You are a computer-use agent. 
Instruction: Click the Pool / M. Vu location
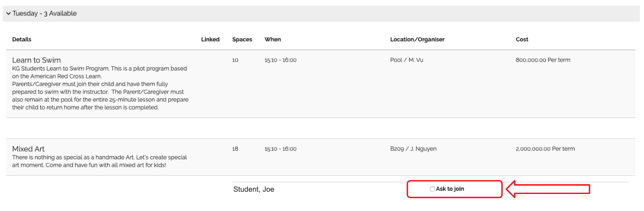tap(407, 60)
